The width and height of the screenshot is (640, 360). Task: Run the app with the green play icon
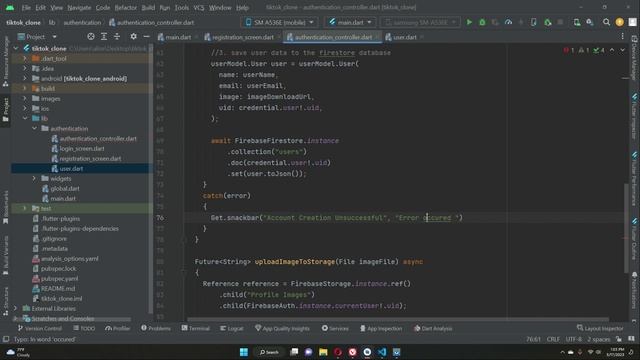[469, 22]
